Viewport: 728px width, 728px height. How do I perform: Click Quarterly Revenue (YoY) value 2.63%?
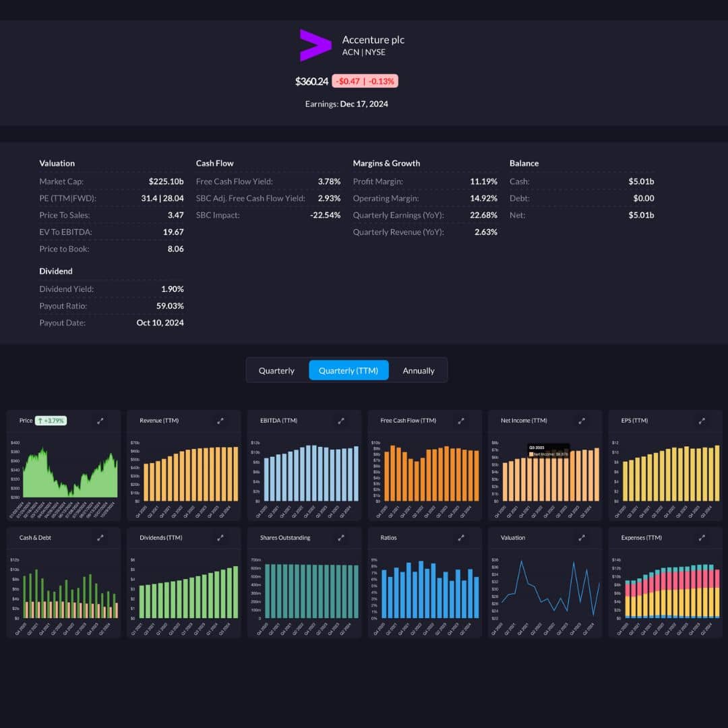click(485, 232)
